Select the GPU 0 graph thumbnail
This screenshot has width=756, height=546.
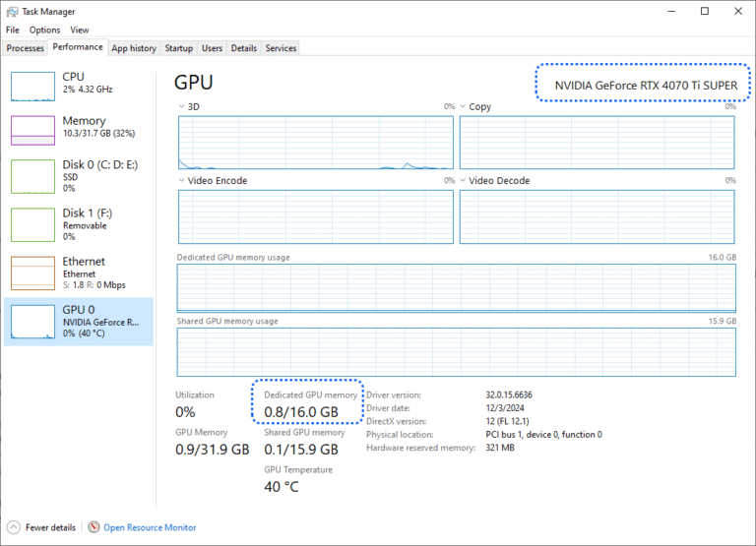pyautogui.click(x=32, y=322)
